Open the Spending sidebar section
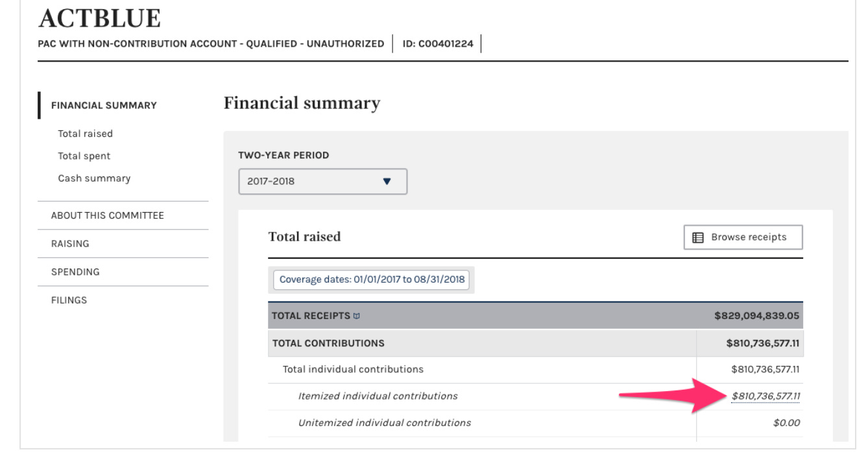This screenshot has width=868, height=454. point(75,272)
